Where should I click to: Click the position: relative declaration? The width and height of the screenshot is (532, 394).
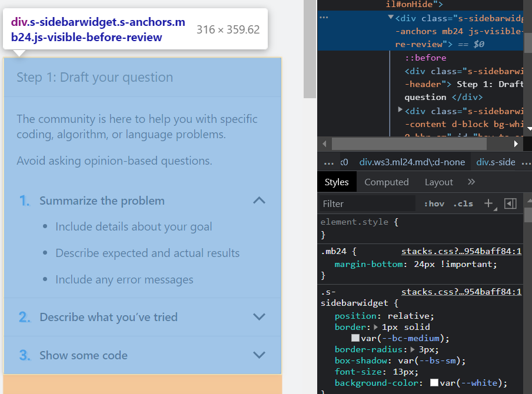[384, 316]
